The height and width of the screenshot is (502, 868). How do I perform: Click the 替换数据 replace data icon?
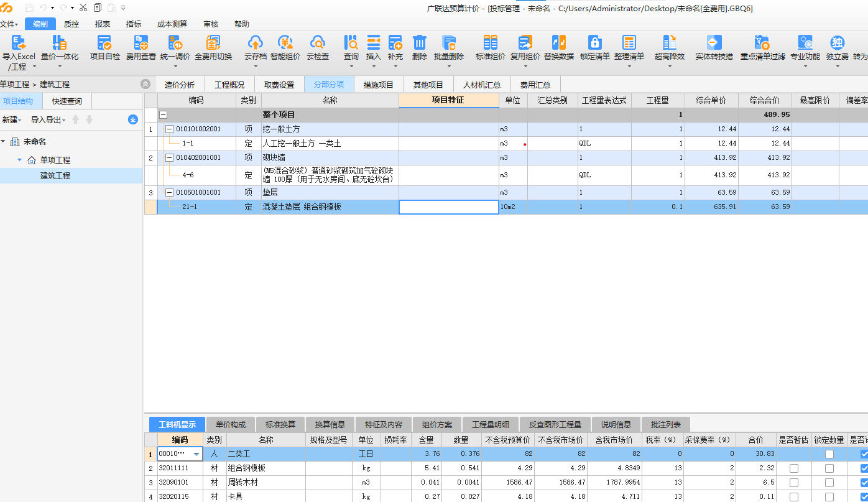coord(559,43)
